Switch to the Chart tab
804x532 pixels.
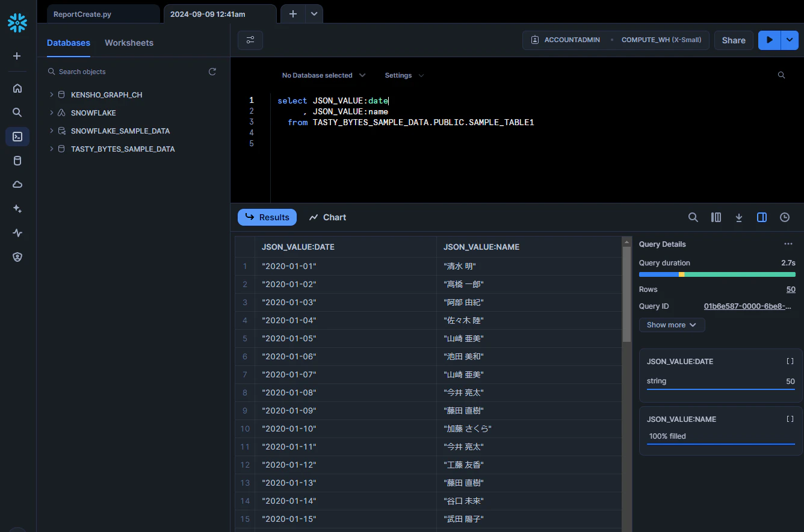click(327, 217)
